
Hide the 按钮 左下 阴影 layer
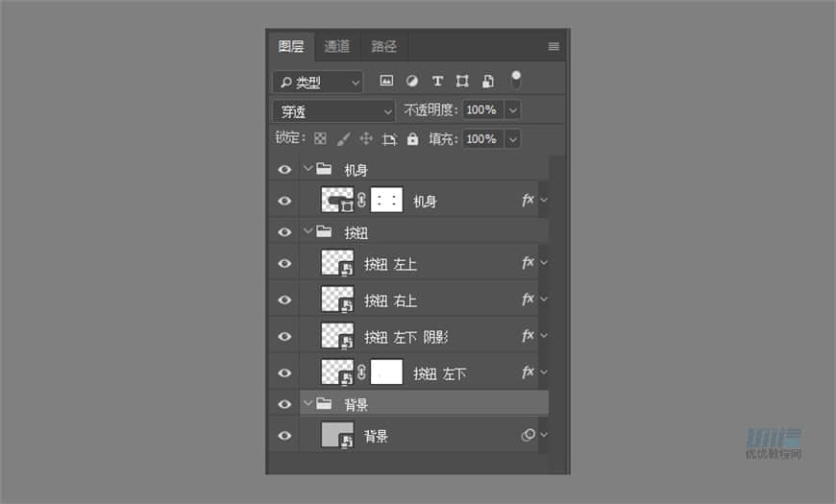284,337
